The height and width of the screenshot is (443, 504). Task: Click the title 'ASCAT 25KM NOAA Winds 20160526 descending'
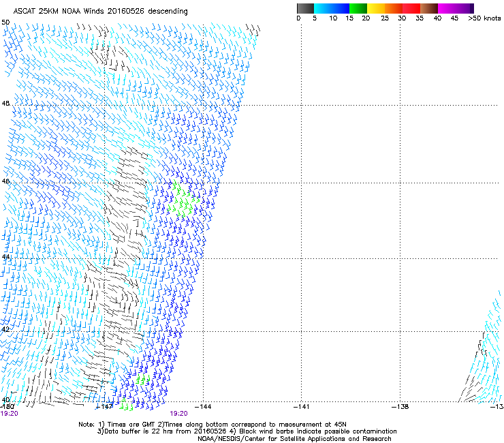[x=100, y=11]
